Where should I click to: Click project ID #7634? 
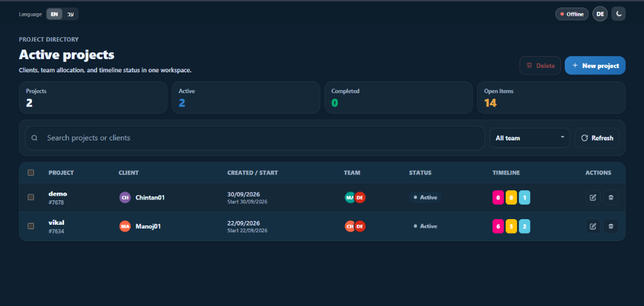pos(56,231)
